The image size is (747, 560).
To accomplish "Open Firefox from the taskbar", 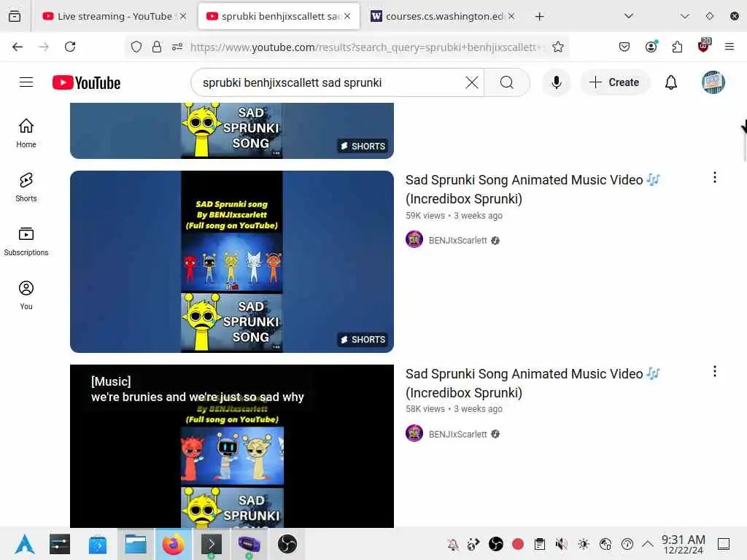I will pos(173,544).
